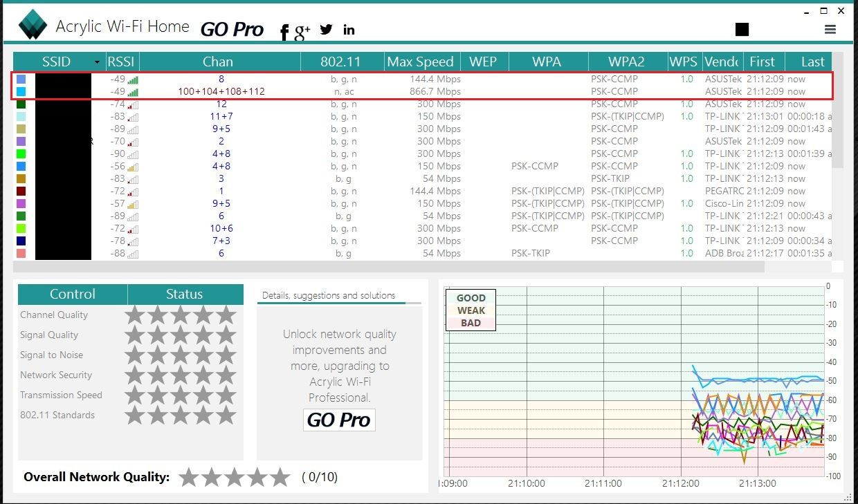Select the Cisco-Lin vendor cell
The width and height of the screenshot is (858, 504).
pyautogui.click(x=724, y=203)
